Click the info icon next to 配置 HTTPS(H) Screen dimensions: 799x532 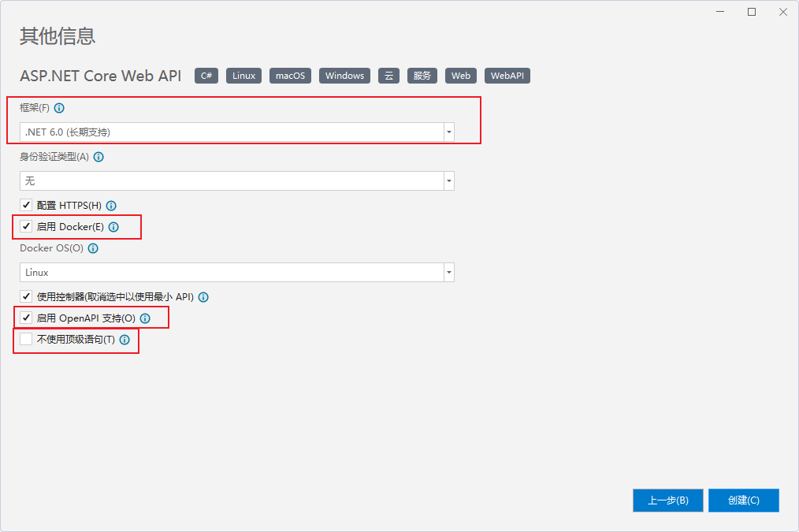(111, 206)
